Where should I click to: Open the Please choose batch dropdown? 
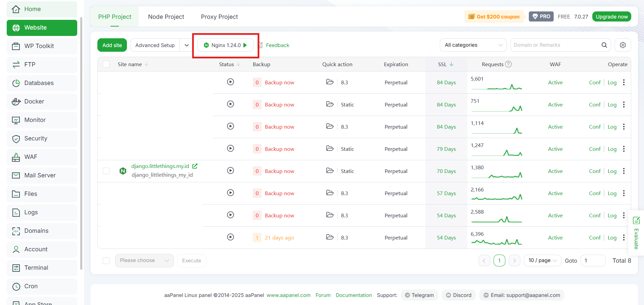coord(144,261)
